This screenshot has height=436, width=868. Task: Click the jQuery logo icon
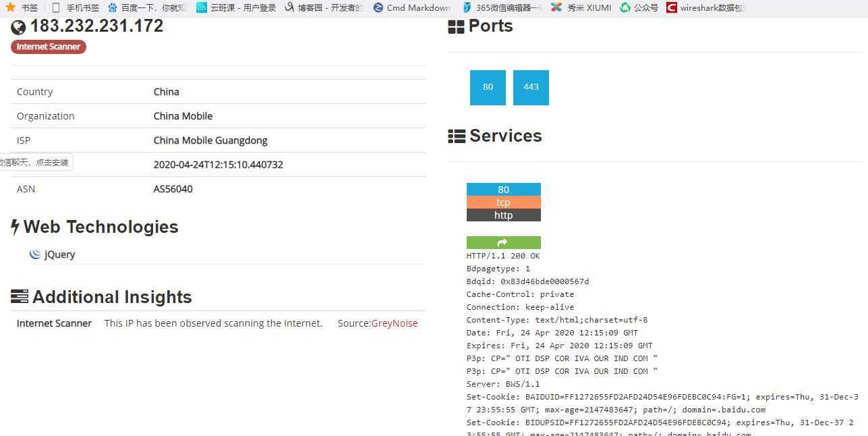tap(35, 254)
